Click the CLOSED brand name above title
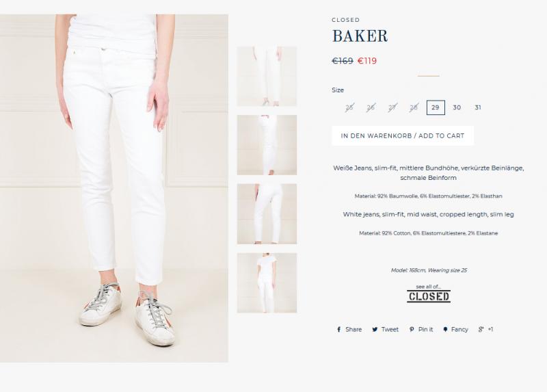The height and width of the screenshot is (392, 547). click(x=346, y=20)
